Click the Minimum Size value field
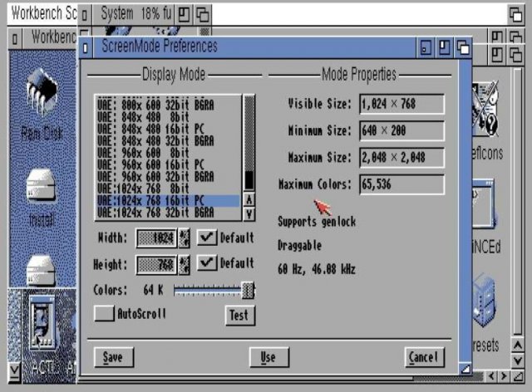This screenshot has height=392, width=532. [401, 130]
